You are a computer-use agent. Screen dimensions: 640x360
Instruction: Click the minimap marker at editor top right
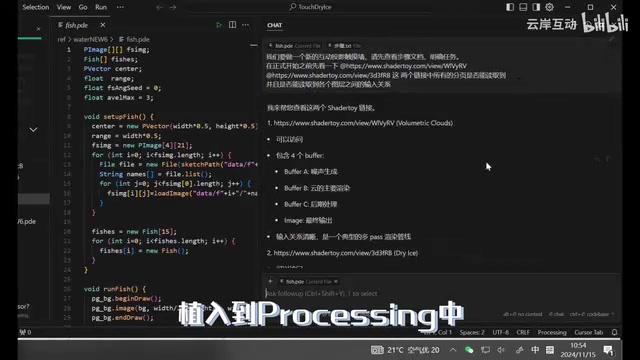pyautogui.click(x=253, y=45)
